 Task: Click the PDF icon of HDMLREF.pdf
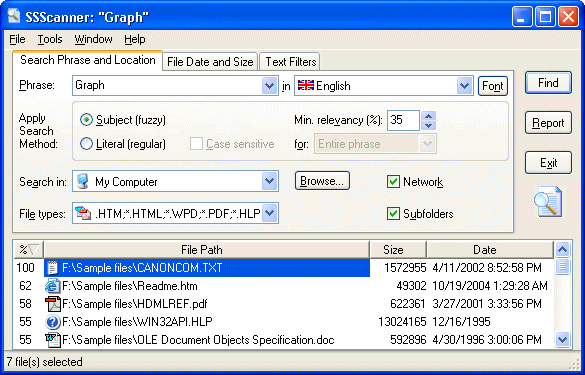[x=53, y=304]
